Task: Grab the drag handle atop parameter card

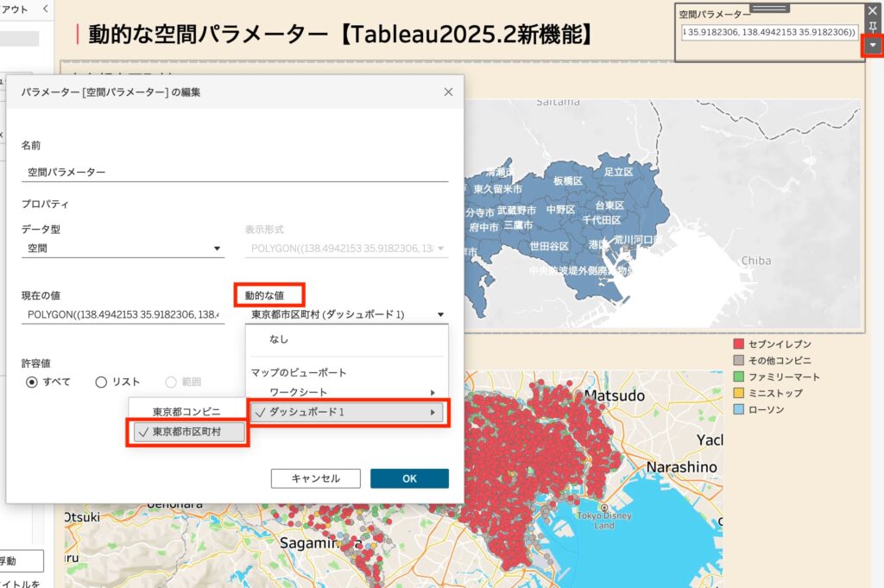Action: 769,8
